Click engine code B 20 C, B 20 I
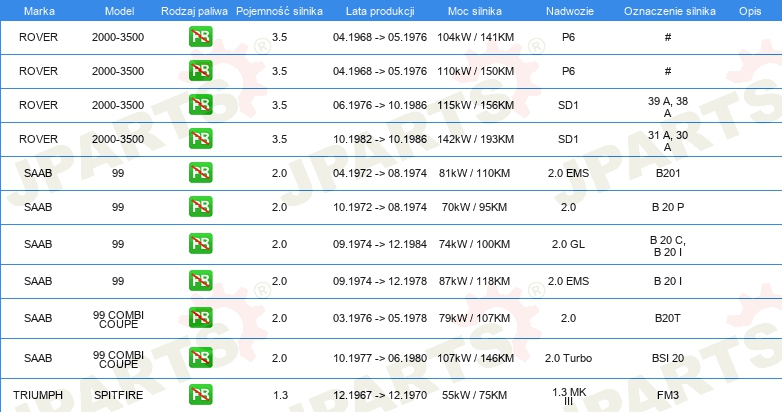Viewport: 782px width, 412px height. click(668, 246)
